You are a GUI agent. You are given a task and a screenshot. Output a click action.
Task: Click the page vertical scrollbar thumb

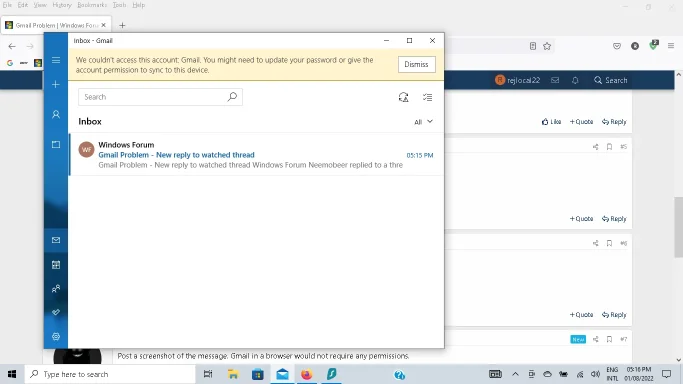click(x=679, y=227)
